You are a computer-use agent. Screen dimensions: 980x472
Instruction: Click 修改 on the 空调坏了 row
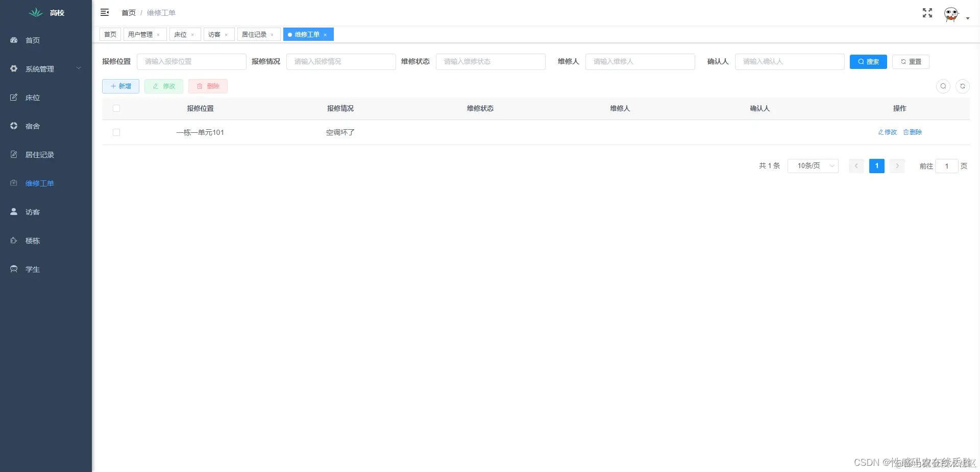[x=887, y=132]
